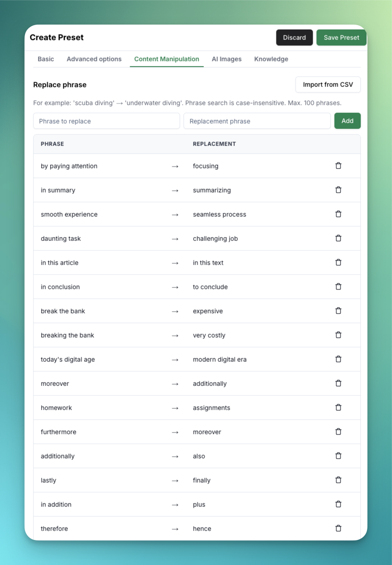Delete the 'in conclusion' replacement
Image resolution: width=392 pixels, height=565 pixels.
pyautogui.click(x=338, y=287)
